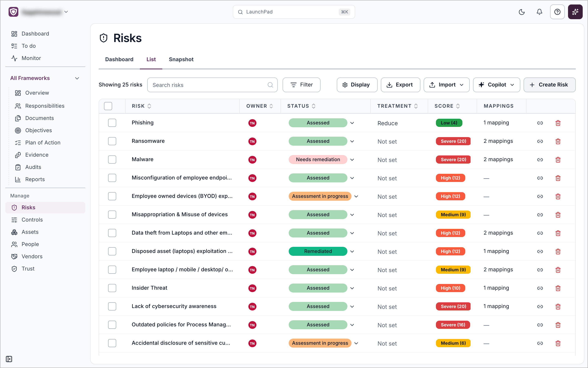Open status dropdown for Malware Needs remediation
This screenshot has height=368, width=588.
[x=352, y=160]
